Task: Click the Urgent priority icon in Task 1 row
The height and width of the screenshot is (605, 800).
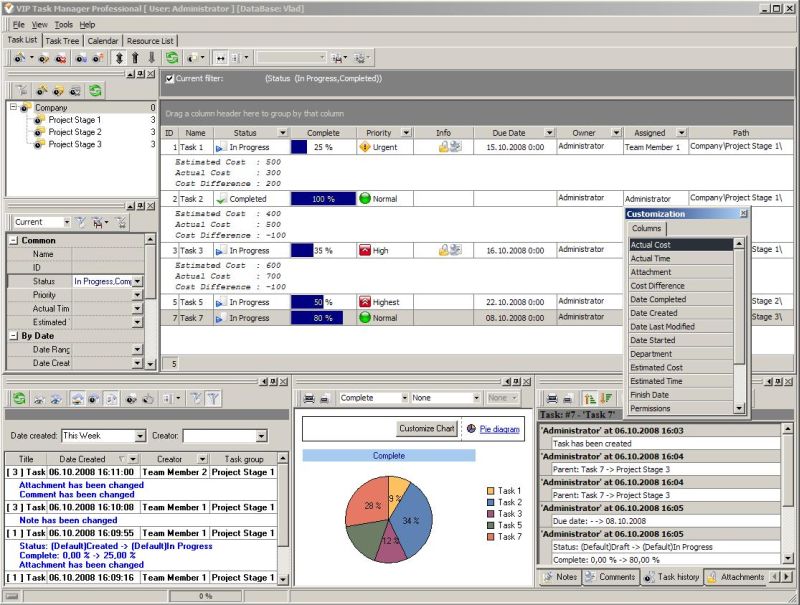Action: (x=365, y=147)
